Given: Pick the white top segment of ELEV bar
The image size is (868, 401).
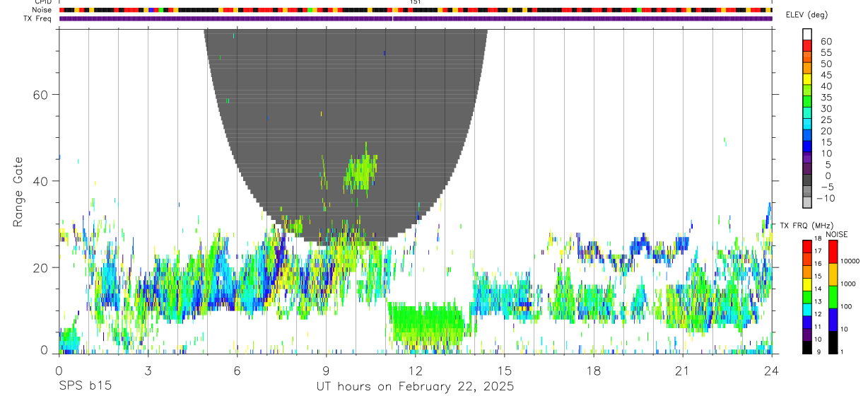Looking at the screenshot, I should point(807,34).
